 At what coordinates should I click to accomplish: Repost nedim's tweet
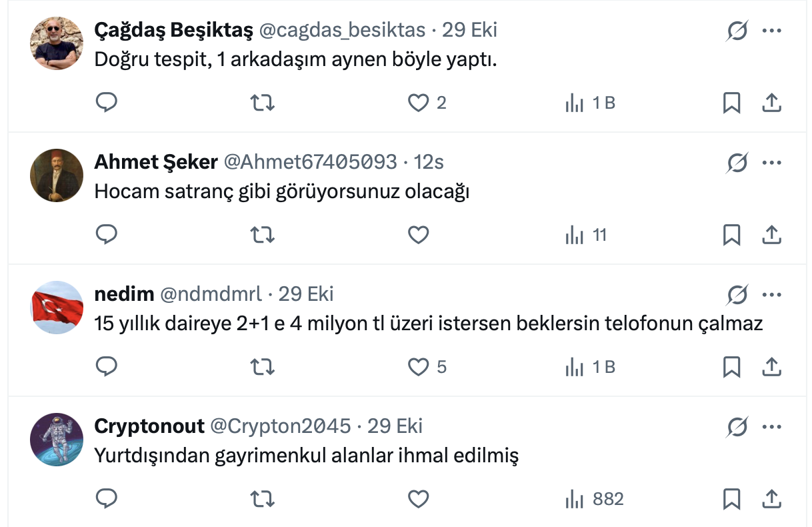[x=262, y=367]
